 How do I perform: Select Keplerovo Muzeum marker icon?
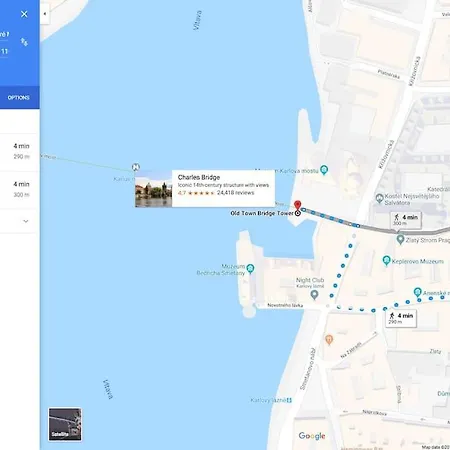click(x=386, y=261)
